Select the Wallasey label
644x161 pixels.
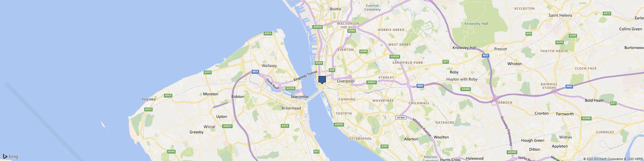point(269,66)
